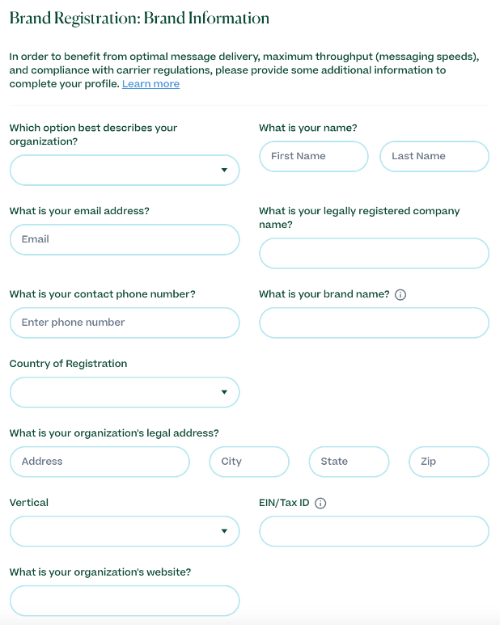Follow the Learn more link
Screen dimensions: 500x625
[x=151, y=84]
